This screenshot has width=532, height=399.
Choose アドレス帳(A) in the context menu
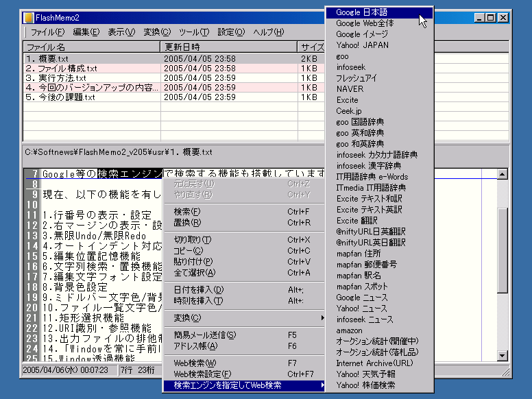pyautogui.click(x=243, y=346)
